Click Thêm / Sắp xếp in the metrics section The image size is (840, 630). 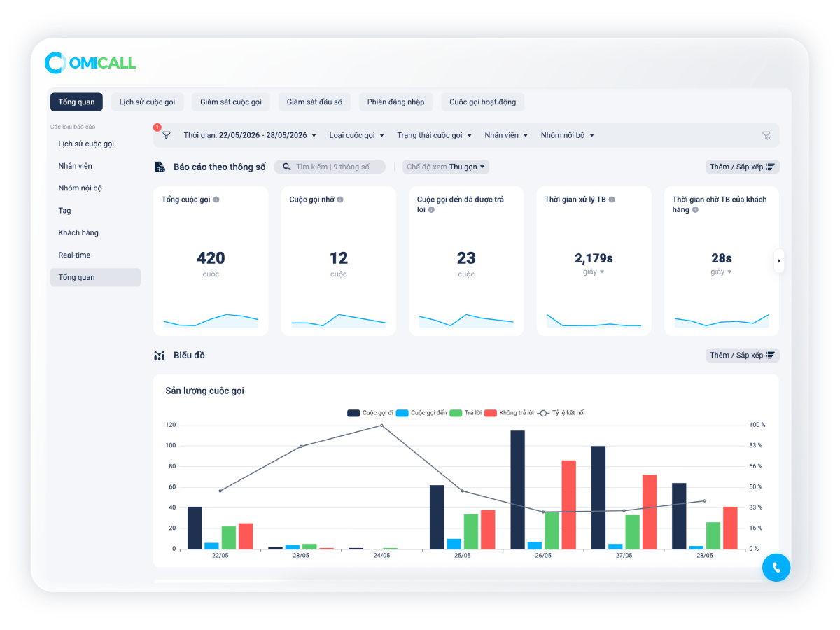(x=743, y=167)
